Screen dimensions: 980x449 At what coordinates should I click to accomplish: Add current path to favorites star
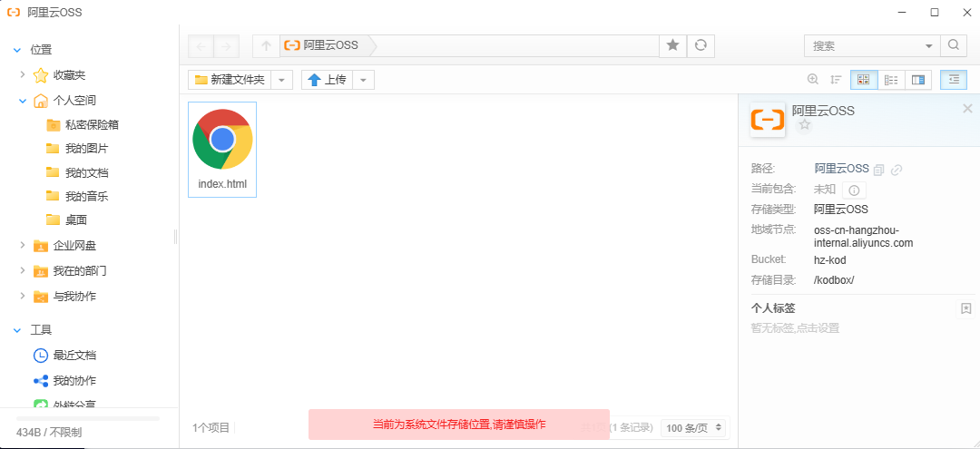pyautogui.click(x=673, y=45)
